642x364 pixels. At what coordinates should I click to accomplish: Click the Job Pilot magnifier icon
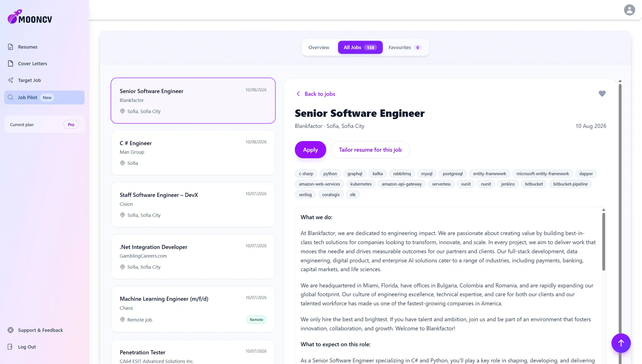click(x=10, y=97)
